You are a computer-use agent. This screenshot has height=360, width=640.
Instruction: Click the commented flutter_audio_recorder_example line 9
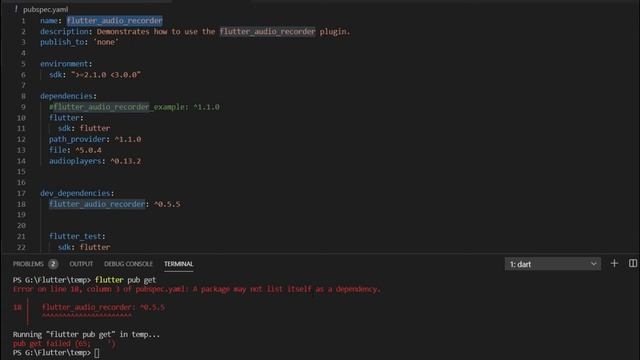(134, 107)
